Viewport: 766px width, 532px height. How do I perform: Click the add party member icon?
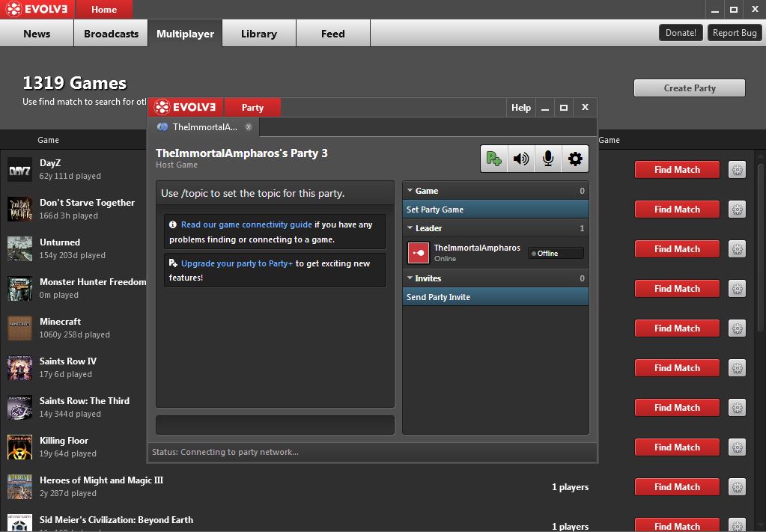pyautogui.click(x=494, y=159)
